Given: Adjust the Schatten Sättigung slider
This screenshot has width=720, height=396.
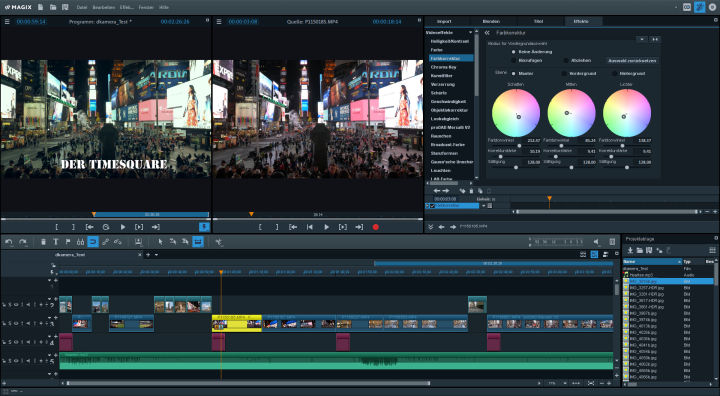Looking at the screenshot, I should (x=516, y=168).
